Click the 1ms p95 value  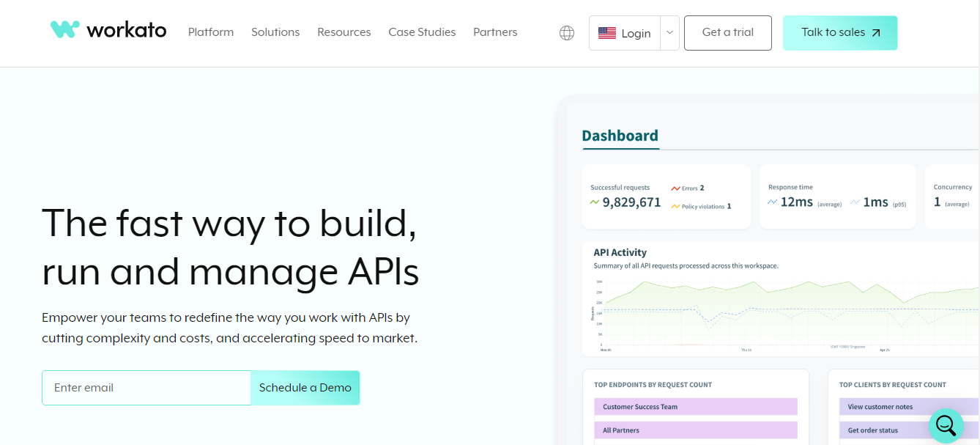pyautogui.click(x=875, y=202)
